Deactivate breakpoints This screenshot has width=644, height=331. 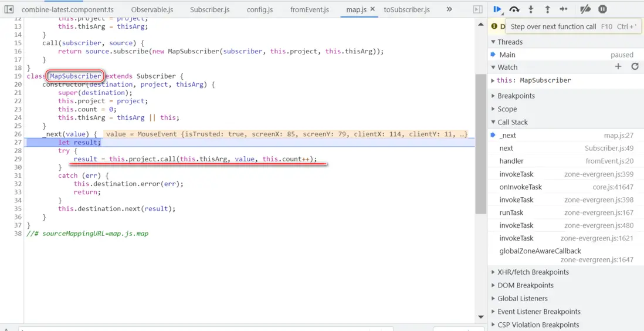pyautogui.click(x=585, y=9)
